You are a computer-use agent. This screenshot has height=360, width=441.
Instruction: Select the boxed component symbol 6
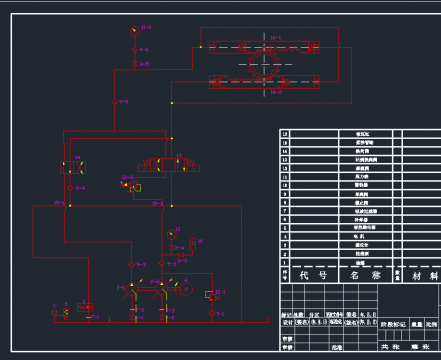(85, 307)
